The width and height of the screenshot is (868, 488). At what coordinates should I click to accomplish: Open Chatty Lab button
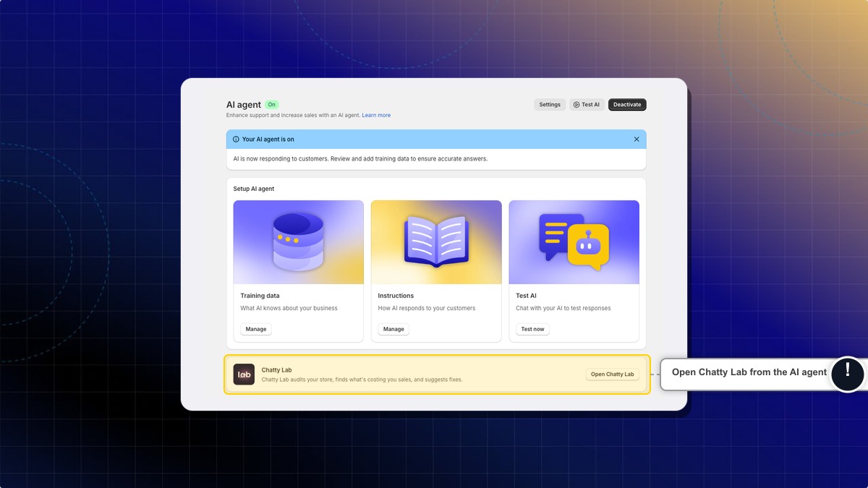[x=612, y=374]
